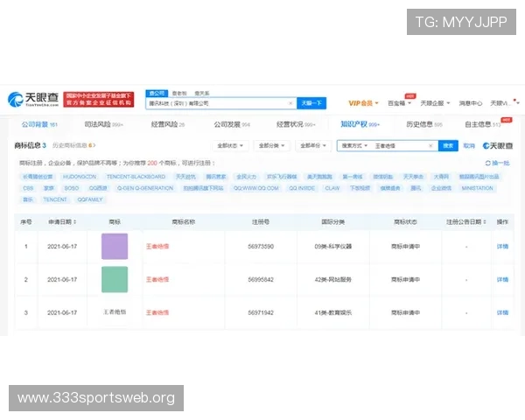
Task: Click the CLAW trademark tag
Action: point(332,188)
